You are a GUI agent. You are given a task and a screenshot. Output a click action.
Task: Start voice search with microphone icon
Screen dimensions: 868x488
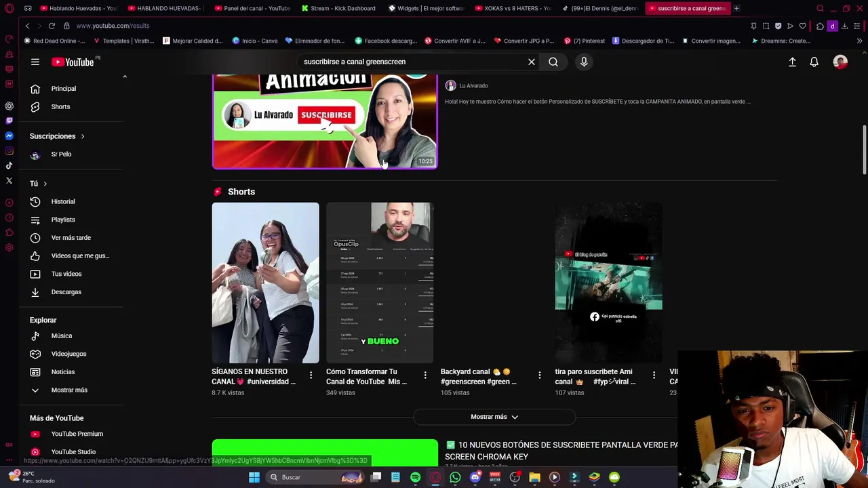pos(584,62)
